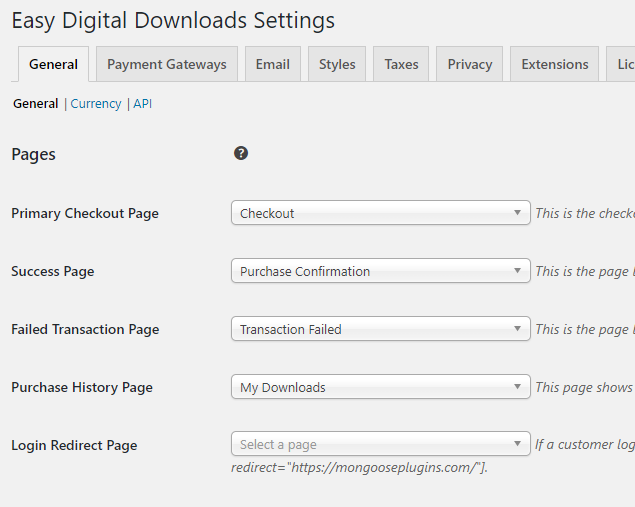Viewport: 635px width, 507px height.
Task: Choose a page in Login Redirect dropdown
Action: (x=380, y=445)
